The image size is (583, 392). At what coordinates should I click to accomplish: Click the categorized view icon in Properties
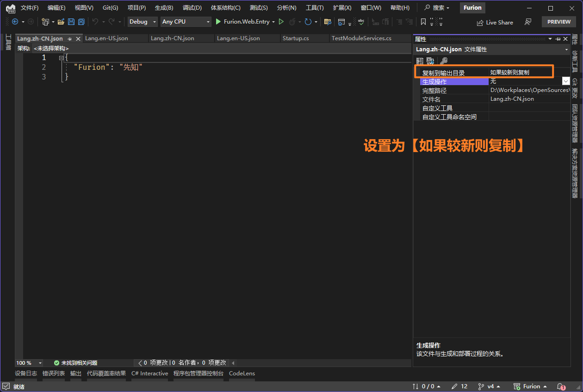click(420, 61)
